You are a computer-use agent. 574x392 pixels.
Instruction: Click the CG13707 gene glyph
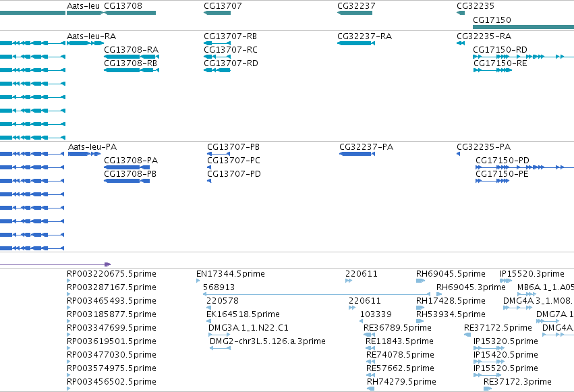217,13
